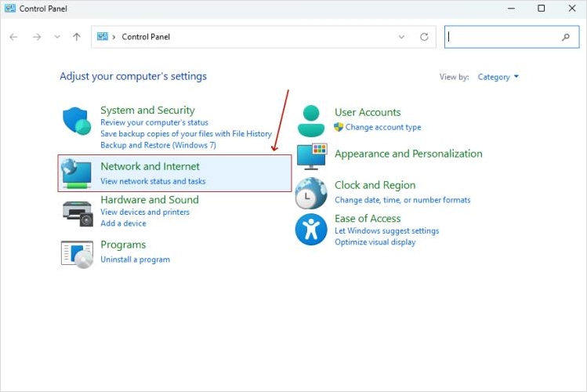Viewport: 587px width, 392px height.
Task: Click the Ease of Access icon
Action: pos(311,230)
